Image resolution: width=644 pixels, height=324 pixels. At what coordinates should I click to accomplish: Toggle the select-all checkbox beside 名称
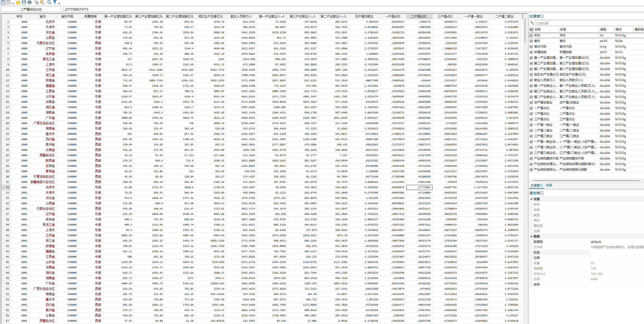point(531,30)
